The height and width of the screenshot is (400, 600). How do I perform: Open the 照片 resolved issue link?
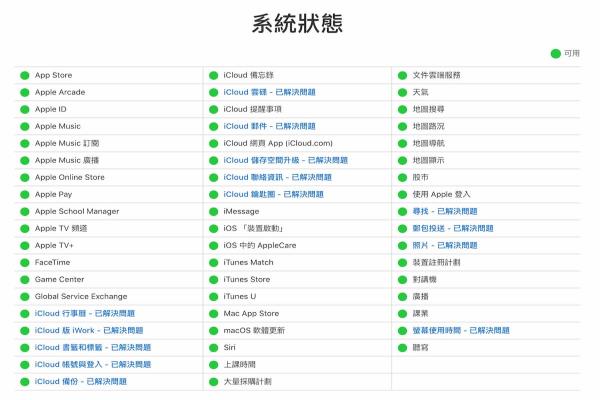[445, 245]
